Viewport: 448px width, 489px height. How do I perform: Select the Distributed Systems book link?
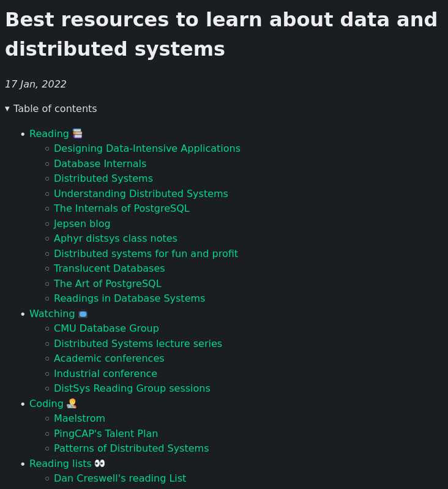click(103, 178)
